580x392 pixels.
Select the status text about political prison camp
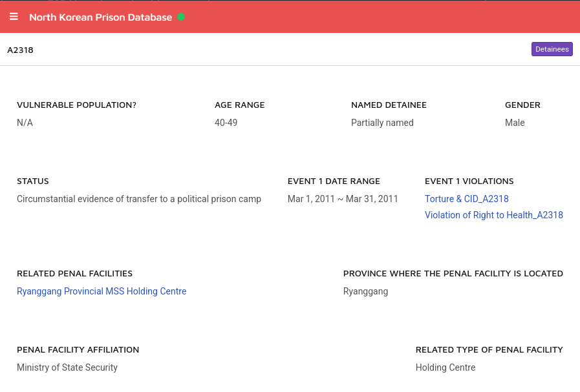click(x=139, y=199)
